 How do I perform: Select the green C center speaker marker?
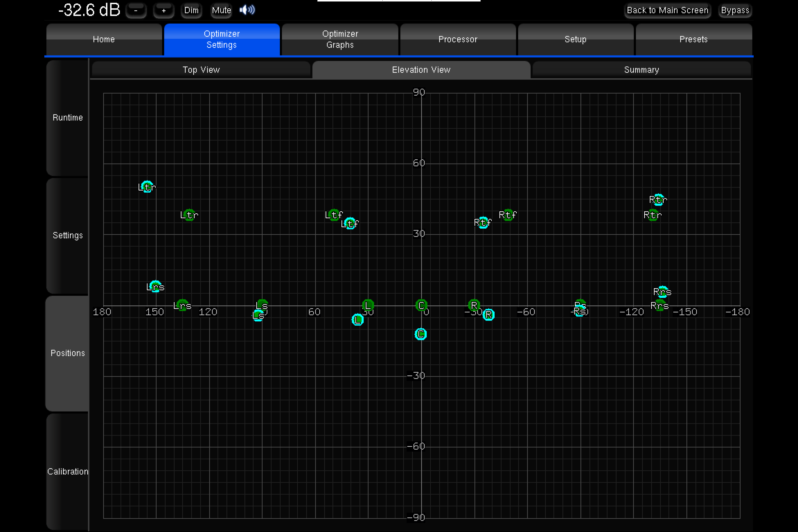[421, 305]
